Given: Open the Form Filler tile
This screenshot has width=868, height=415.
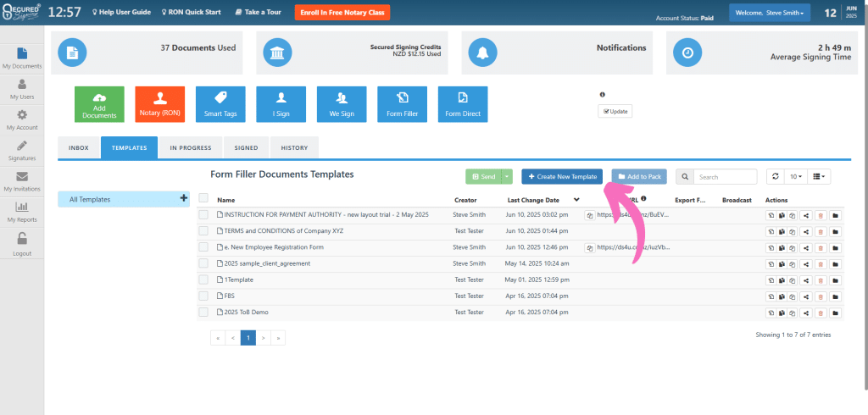Looking at the screenshot, I should [x=402, y=105].
